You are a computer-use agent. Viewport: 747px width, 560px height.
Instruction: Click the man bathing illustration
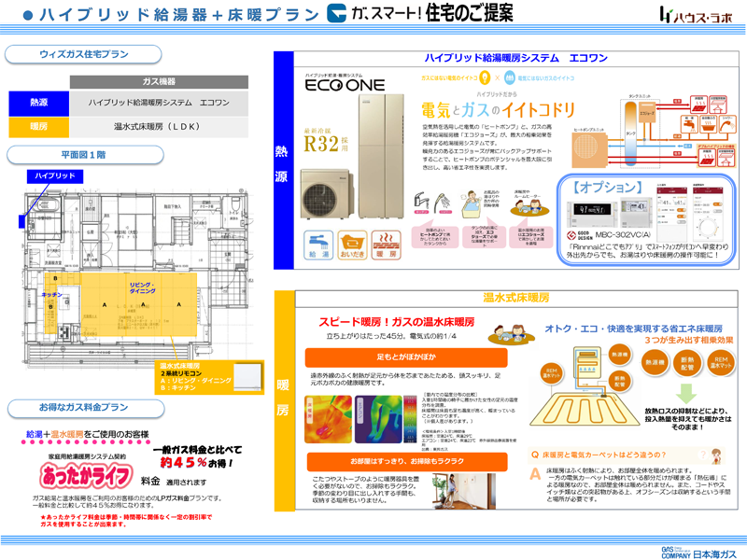(x=472, y=203)
